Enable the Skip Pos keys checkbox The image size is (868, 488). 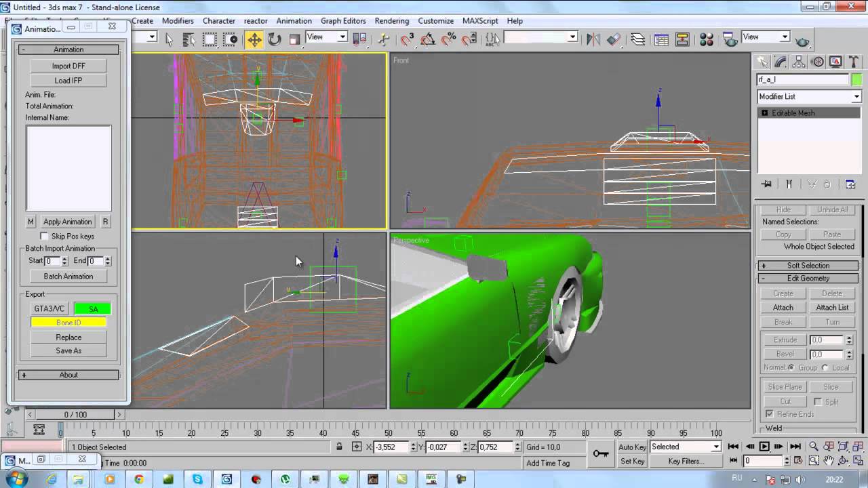[x=45, y=236]
